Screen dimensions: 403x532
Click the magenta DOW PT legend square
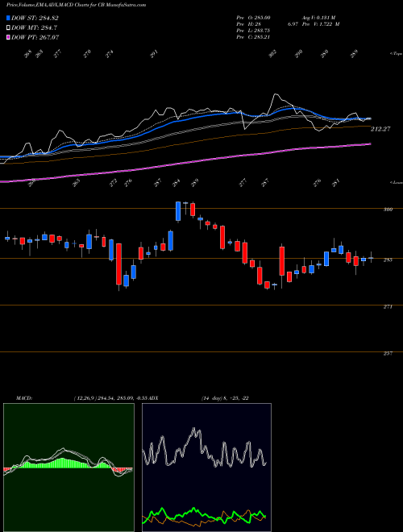coord(9,37)
